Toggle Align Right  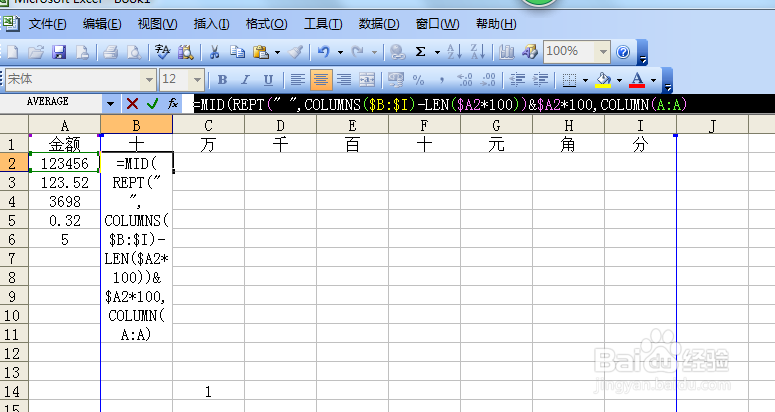click(344, 80)
